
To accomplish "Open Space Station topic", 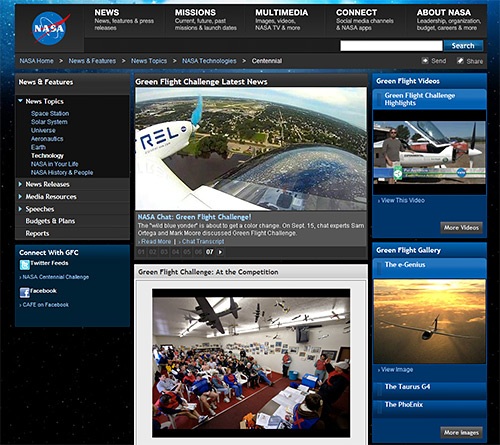I will (50, 114).
